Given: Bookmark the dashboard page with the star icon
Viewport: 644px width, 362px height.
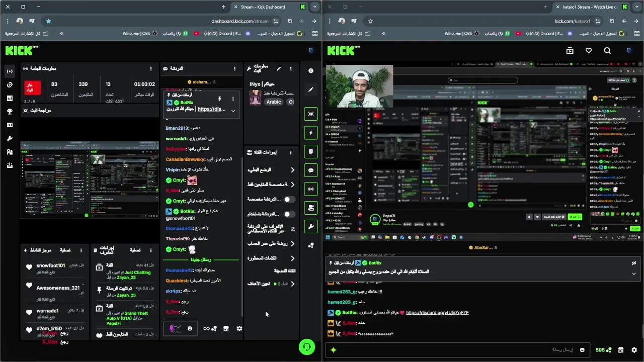Looking at the screenshot, I should click(48, 21).
